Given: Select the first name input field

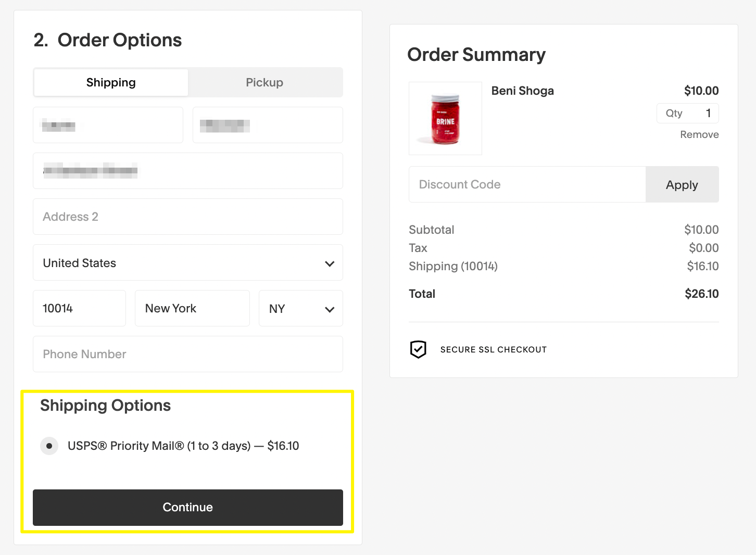Looking at the screenshot, I should pyautogui.click(x=108, y=125).
